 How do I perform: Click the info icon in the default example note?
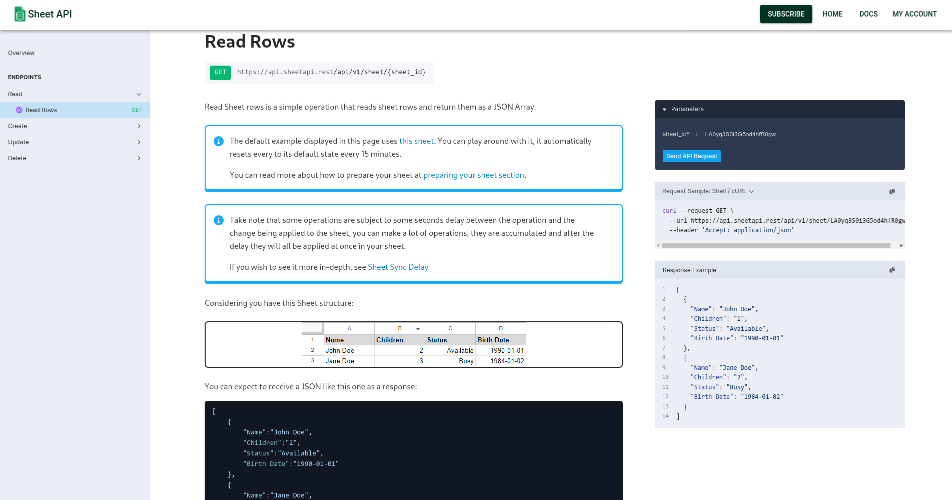219,141
